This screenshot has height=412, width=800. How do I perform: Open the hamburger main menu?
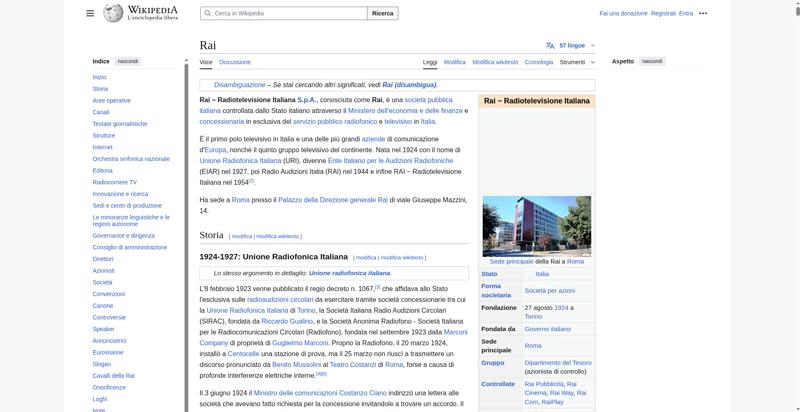coord(90,13)
